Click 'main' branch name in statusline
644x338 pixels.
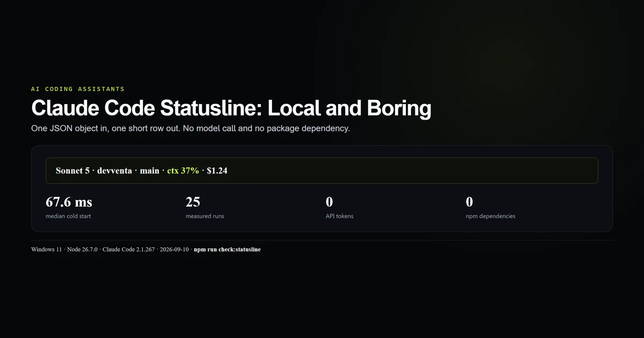tap(150, 171)
